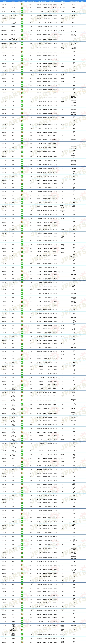Viewport: 86px width, 644px height.
Task: Click the 'Model' column header
Action: click(x=13, y=1)
